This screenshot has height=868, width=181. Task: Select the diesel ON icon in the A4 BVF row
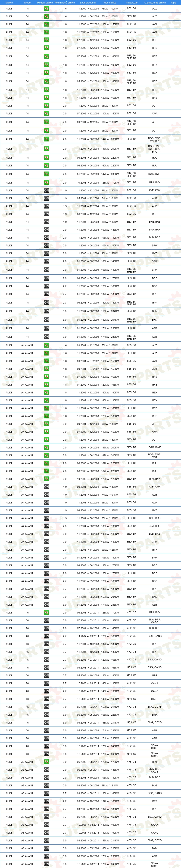point(46,253)
